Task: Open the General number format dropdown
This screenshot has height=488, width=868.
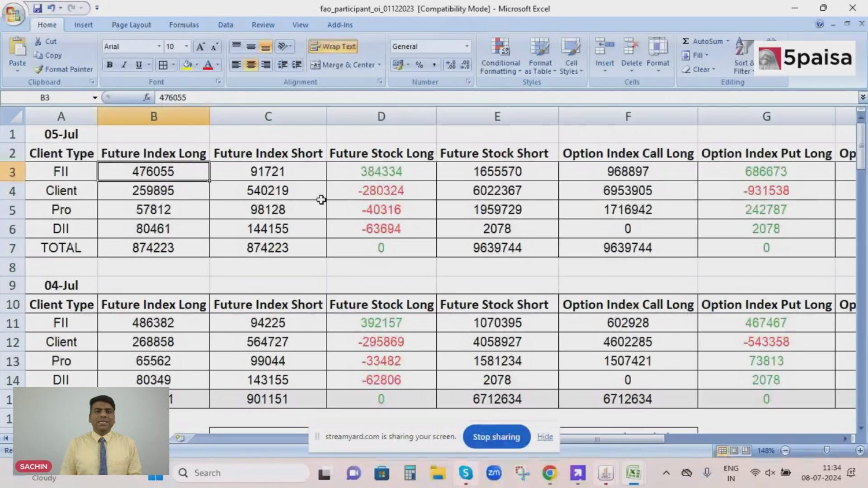Action: pyautogui.click(x=467, y=46)
